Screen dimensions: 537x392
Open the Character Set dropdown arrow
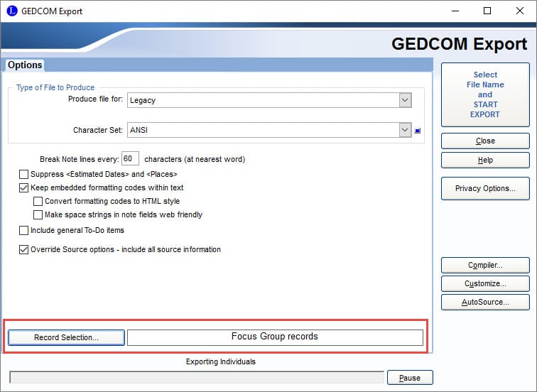pos(405,130)
